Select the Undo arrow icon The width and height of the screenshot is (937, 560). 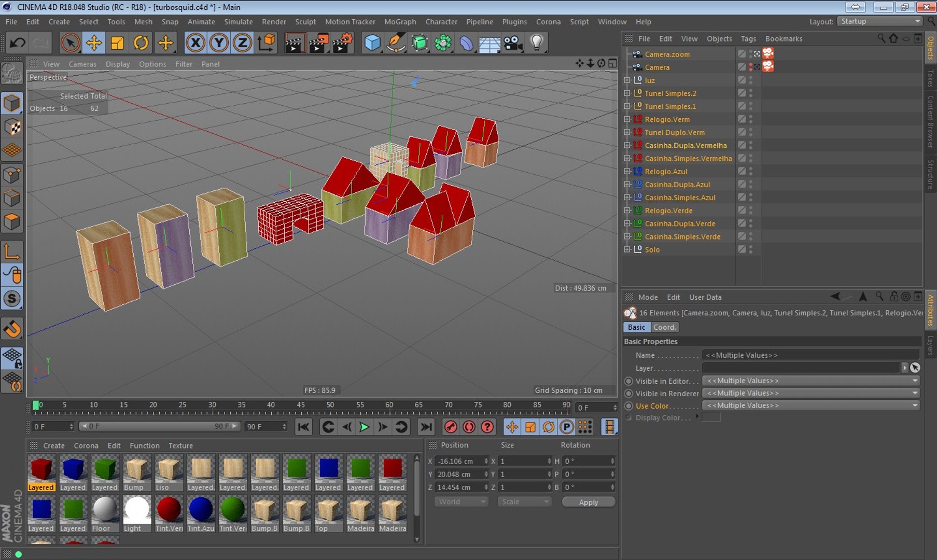17,43
